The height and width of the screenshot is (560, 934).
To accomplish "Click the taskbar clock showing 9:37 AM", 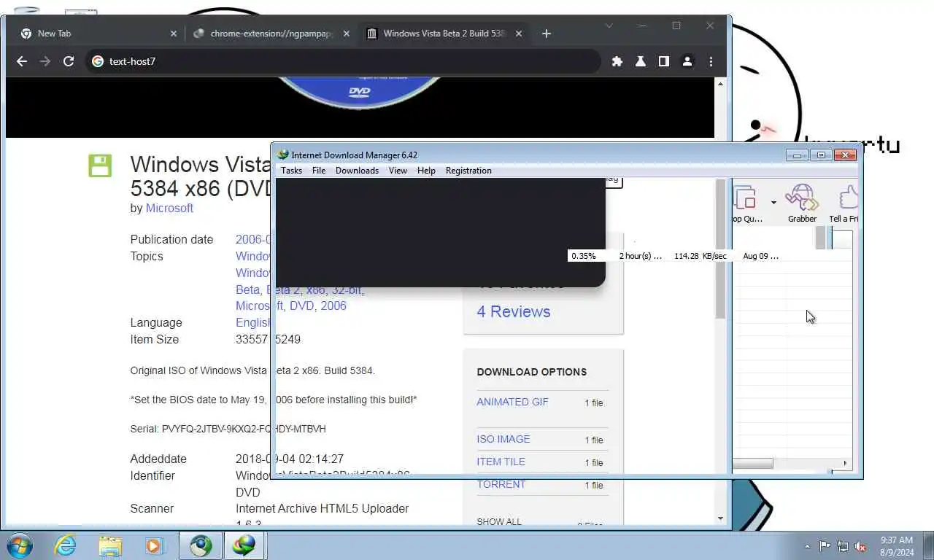I will click(896, 546).
